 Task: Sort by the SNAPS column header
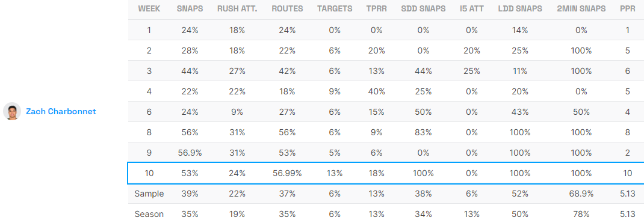pos(190,9)
